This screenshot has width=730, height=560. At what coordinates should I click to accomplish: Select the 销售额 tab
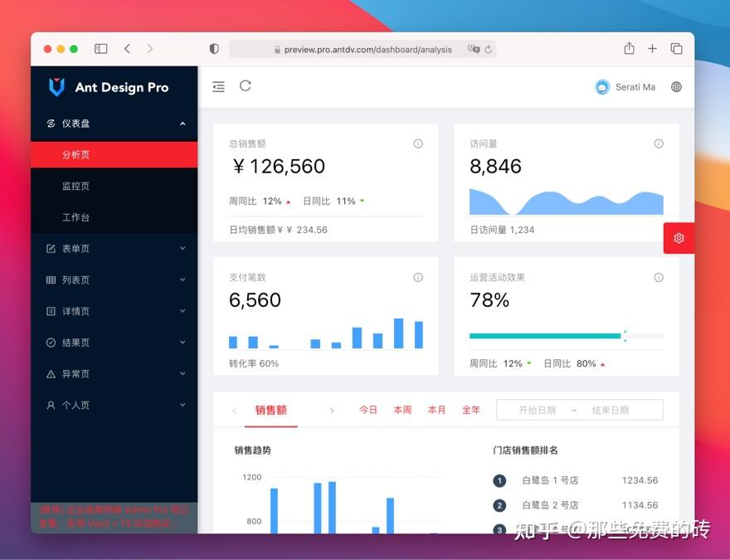click(x=271, y=409)
